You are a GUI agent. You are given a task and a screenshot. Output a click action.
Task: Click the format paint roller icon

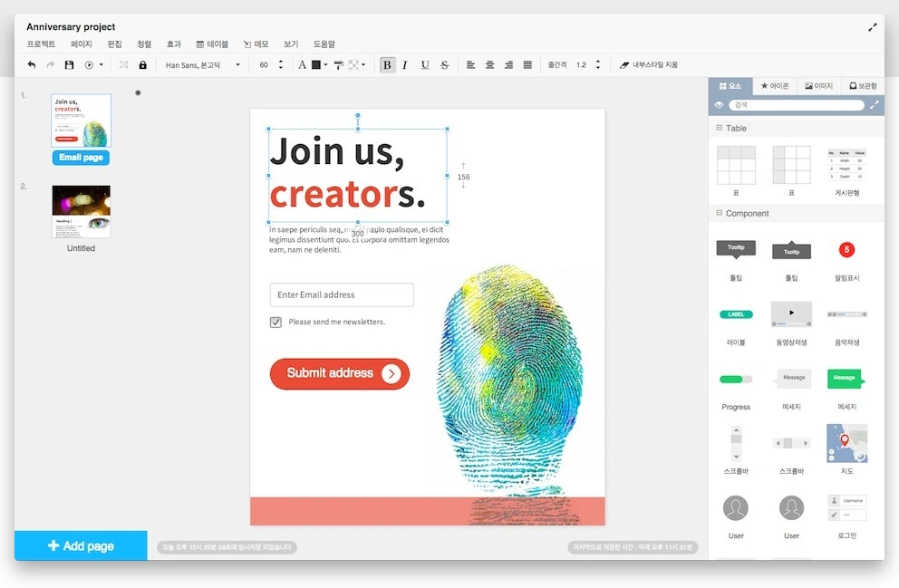[339, 64]
